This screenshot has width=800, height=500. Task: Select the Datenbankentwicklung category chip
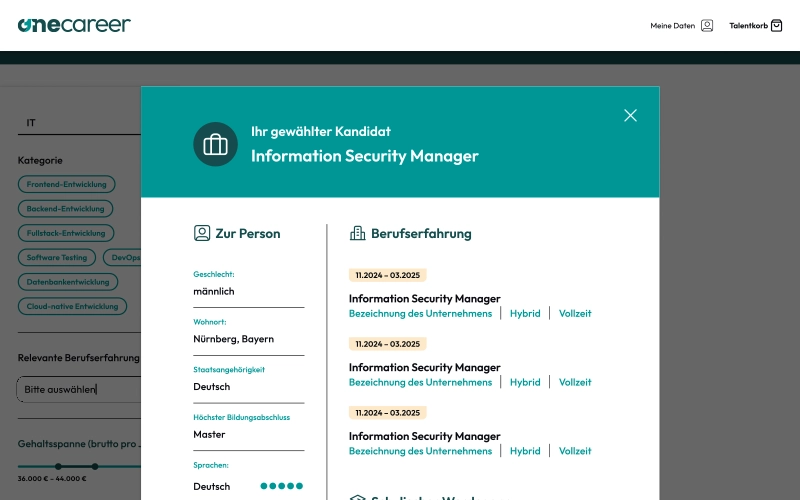point(68,282)
